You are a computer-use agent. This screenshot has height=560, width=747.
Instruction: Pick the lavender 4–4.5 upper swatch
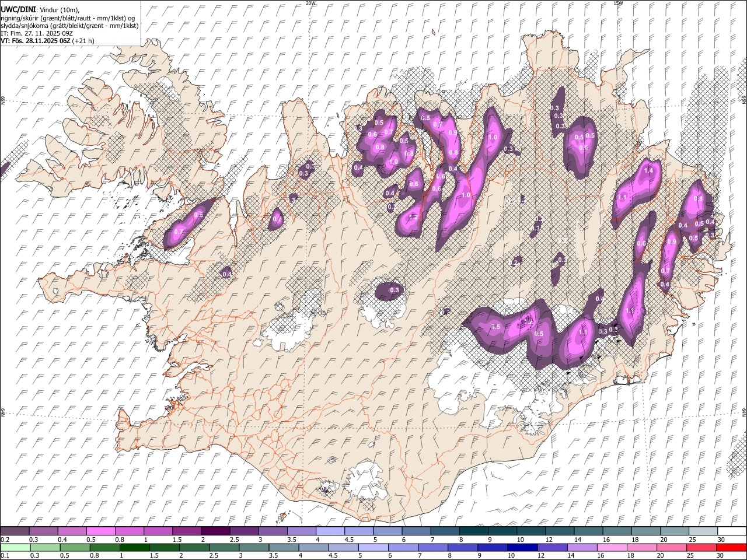point(330,531)
